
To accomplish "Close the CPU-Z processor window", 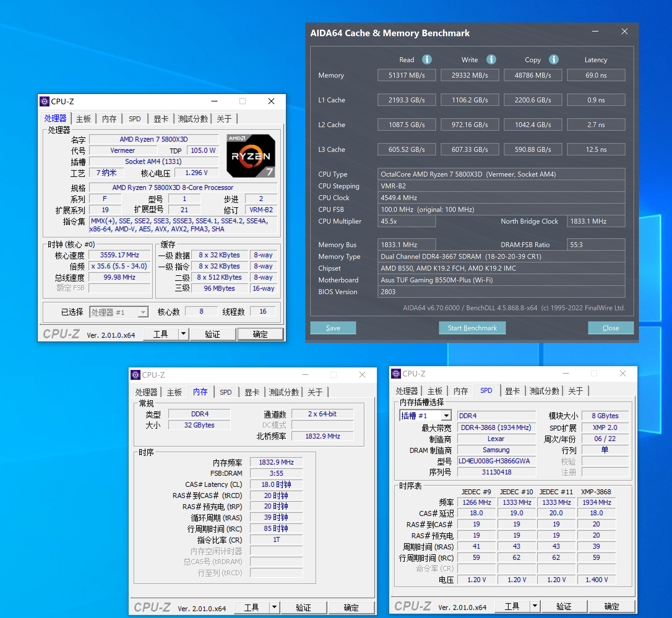I will click(x=271, y=101).
